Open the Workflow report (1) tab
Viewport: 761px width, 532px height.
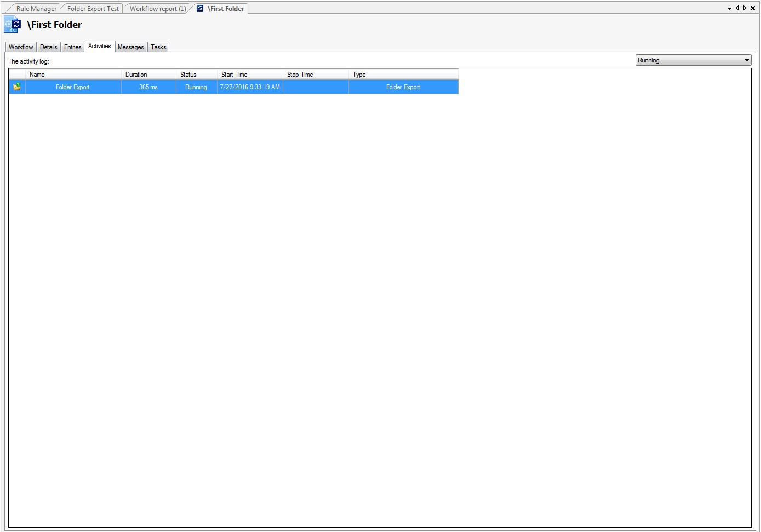[158, 9]
